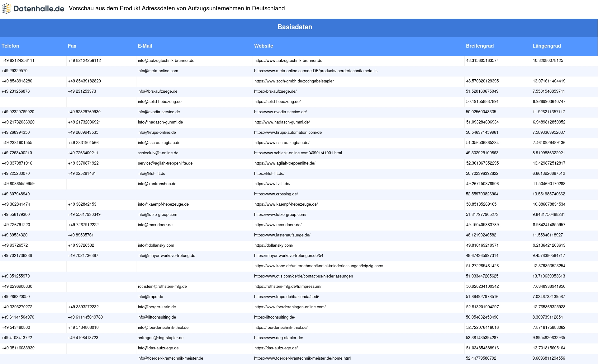The width and height of the screenshot is (598, 364).
Task: Select email info@solid-hebezeug.de
Action: 160,102
